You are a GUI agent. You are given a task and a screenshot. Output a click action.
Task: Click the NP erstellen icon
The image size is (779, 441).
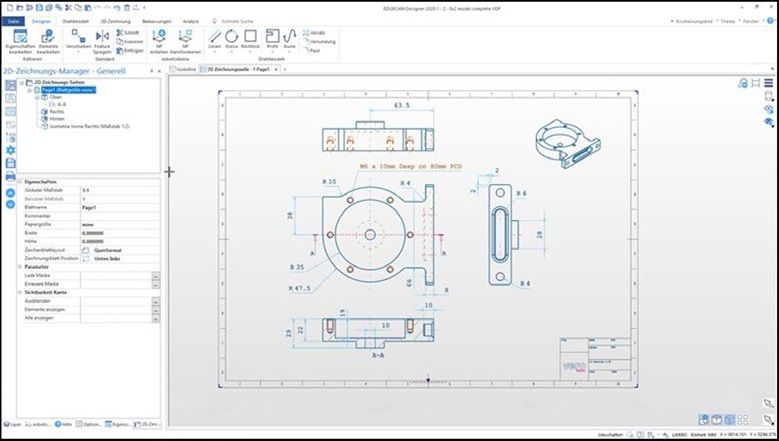pos(159,42)
